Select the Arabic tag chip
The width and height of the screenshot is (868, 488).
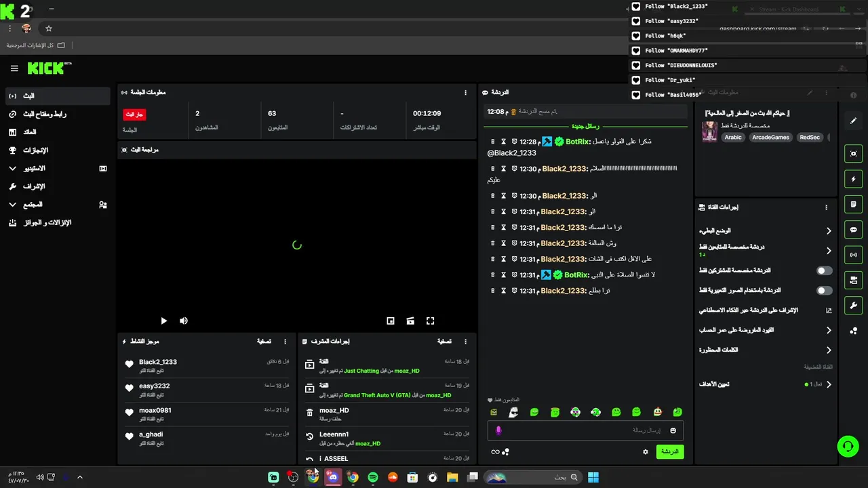(x=733, y=138)
